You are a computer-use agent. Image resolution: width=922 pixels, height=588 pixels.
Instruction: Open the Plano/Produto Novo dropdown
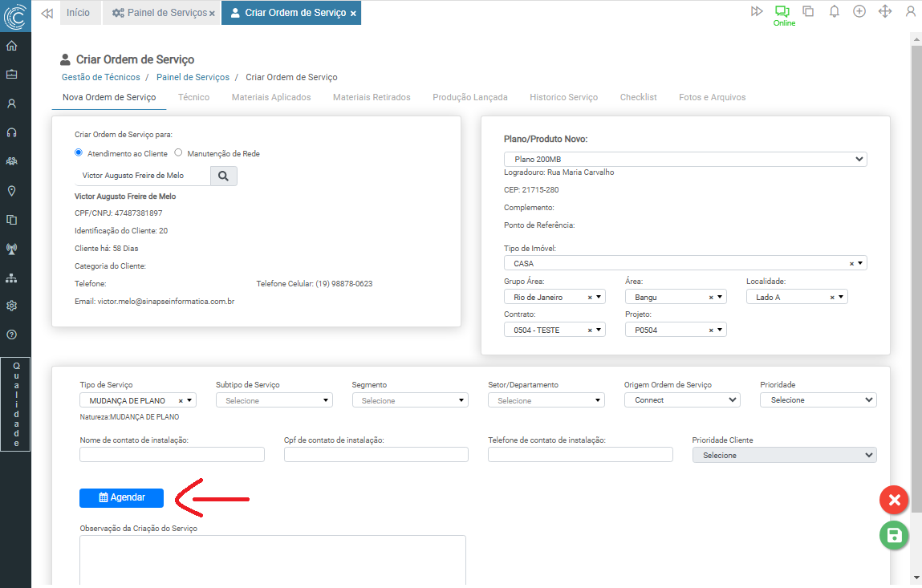tap(684, 160)
